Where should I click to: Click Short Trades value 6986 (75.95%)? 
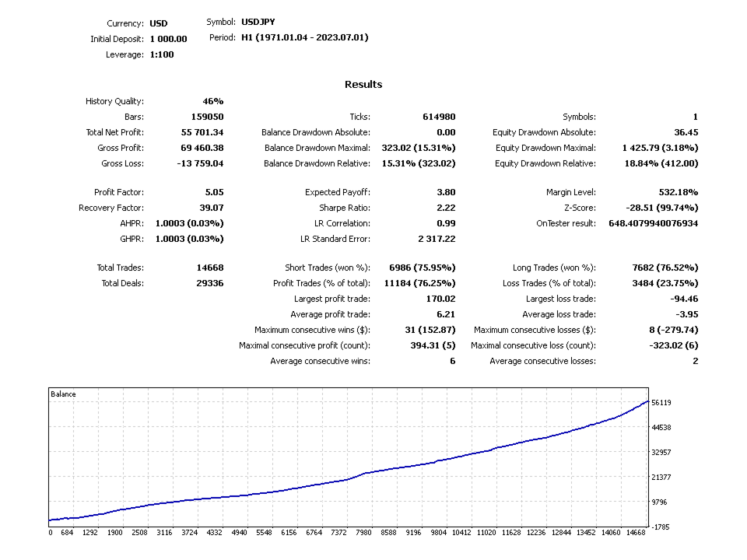tap(422, 268)
